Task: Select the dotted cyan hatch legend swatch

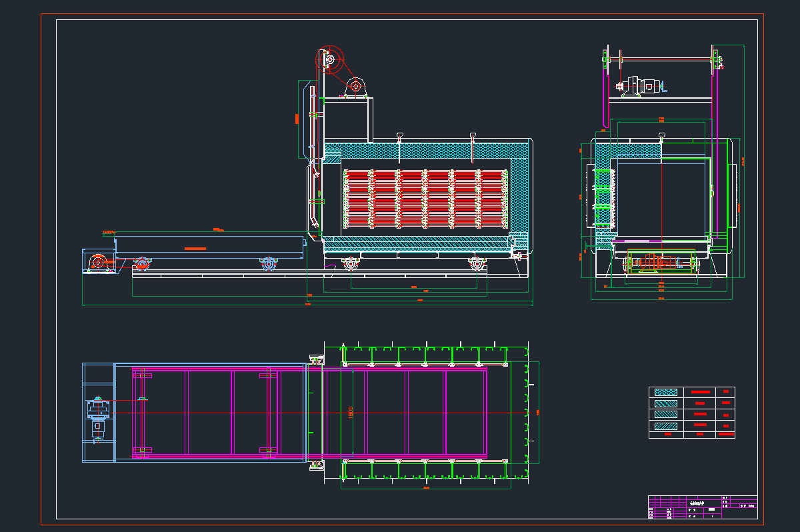Action: click(x=666, y=392)
